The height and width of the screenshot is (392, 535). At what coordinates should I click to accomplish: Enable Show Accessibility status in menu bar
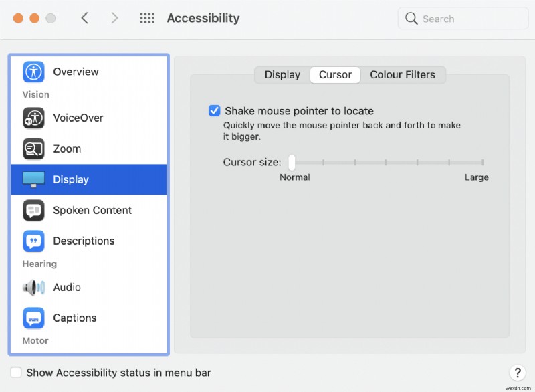(15, 373)
